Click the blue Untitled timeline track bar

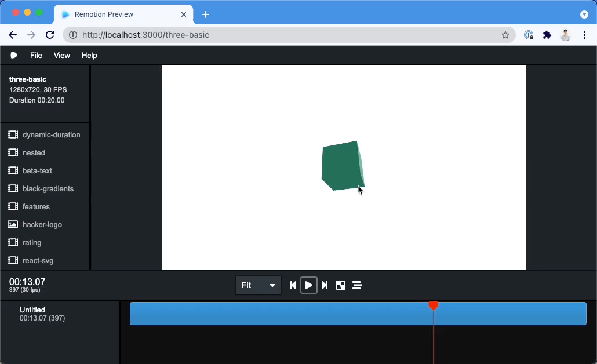(x=278, y=314)
